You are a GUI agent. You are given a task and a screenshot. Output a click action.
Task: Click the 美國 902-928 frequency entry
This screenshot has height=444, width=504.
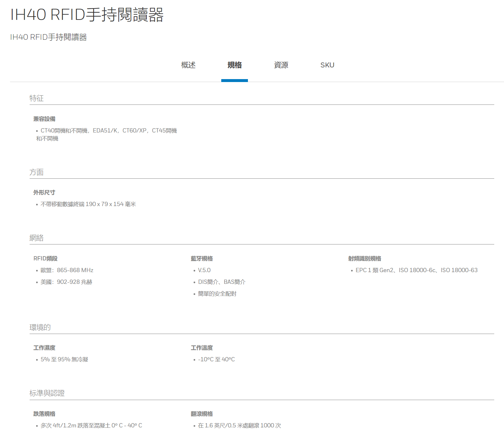66,282
